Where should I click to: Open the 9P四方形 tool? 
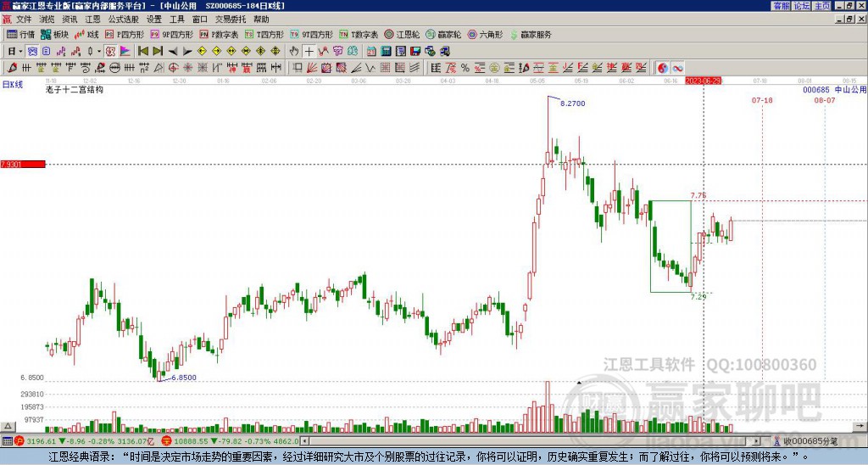(x=171, y=34)
